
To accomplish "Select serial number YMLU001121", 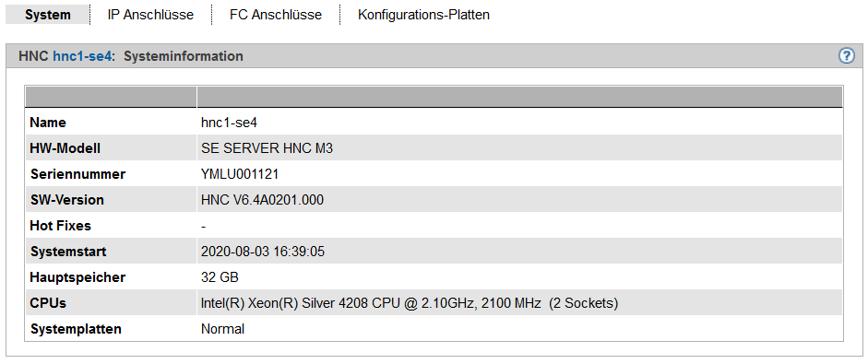I will click(x=240, y=174).
